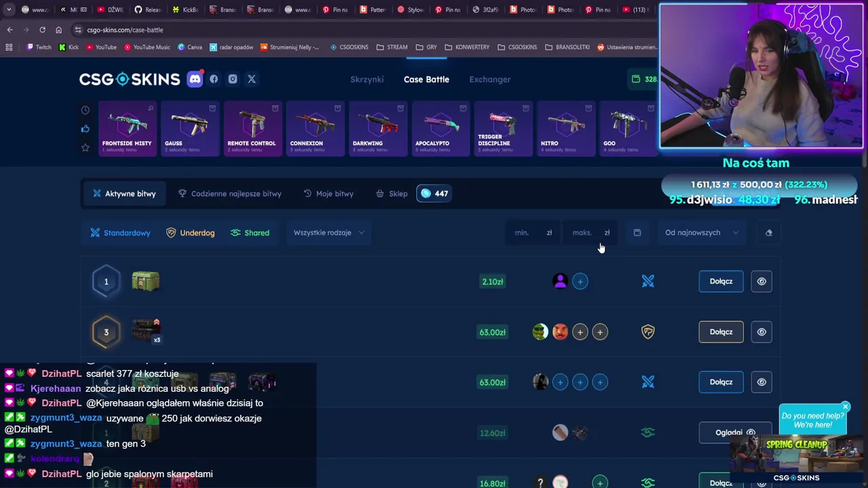Click the thumbs-up icon in live feed sidebar
868x488 pixels.
(x=85, y=129)
